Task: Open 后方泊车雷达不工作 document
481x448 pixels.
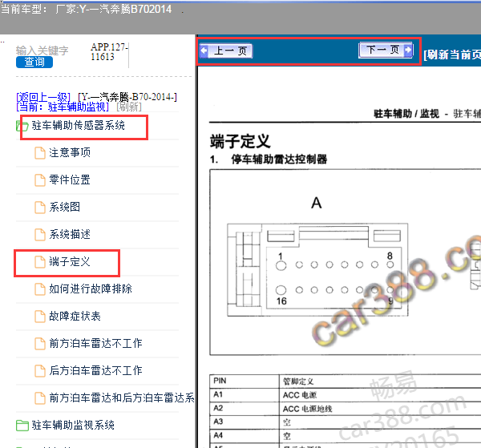Action: click(95, 371)
